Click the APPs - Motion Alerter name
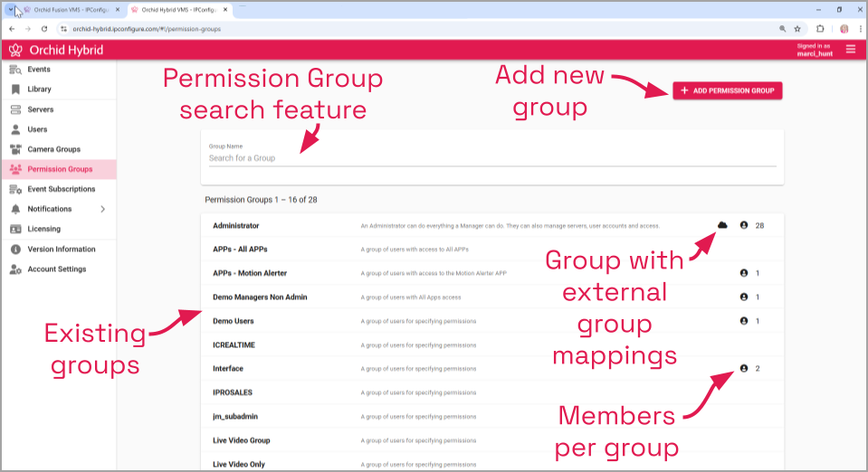The image size is (868, 472). pos(250,273)
